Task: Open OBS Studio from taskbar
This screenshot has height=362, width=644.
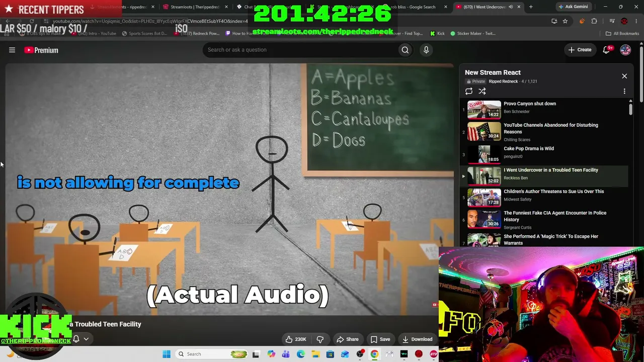Action: (360, 354)
